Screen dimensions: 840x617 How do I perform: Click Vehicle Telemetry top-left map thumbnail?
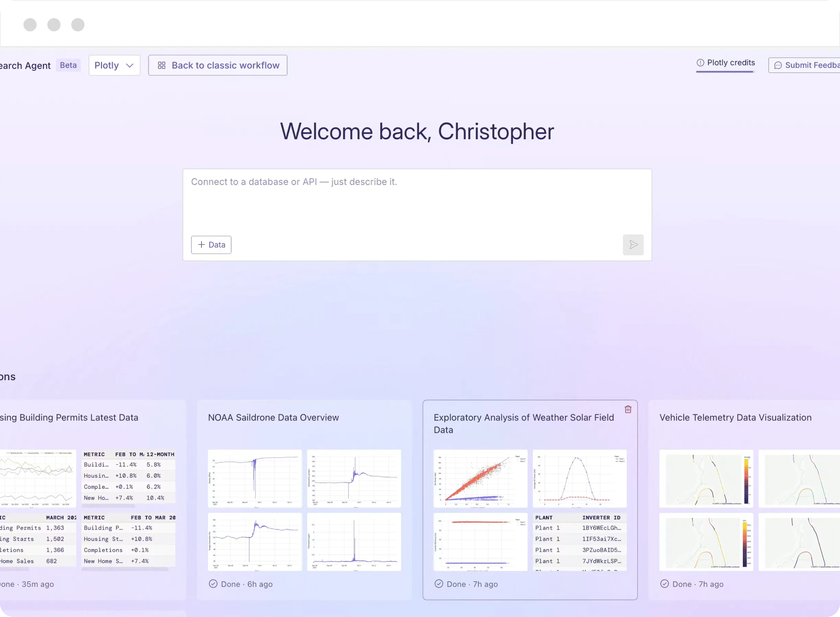[x=706, y=478]
